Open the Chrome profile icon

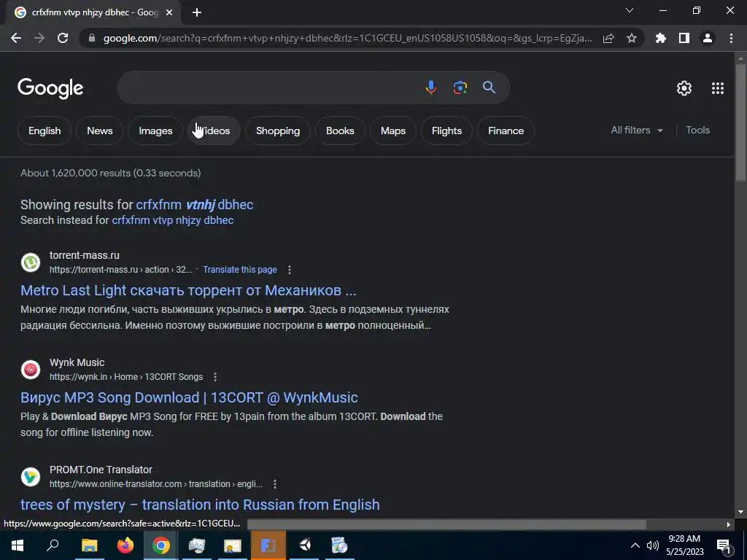[708, 38]
